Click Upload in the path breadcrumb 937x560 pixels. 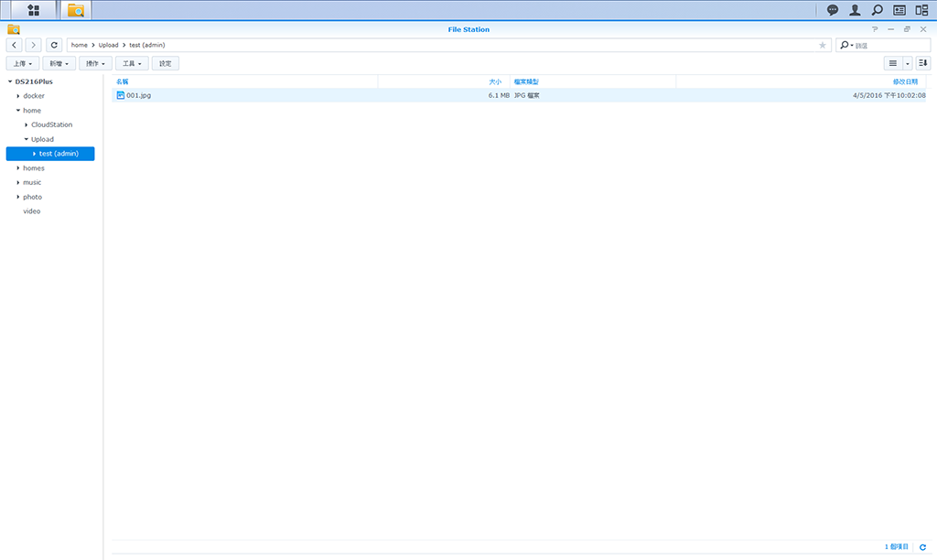click(108, 45)
